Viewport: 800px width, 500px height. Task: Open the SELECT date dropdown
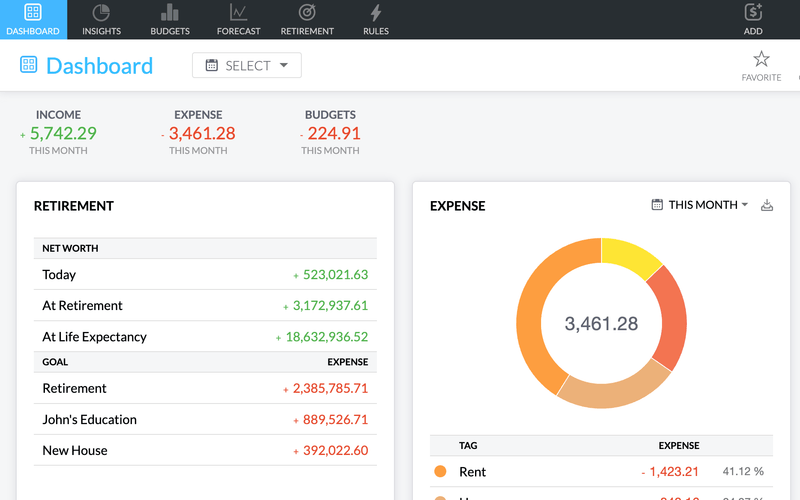tap(246, 66)
